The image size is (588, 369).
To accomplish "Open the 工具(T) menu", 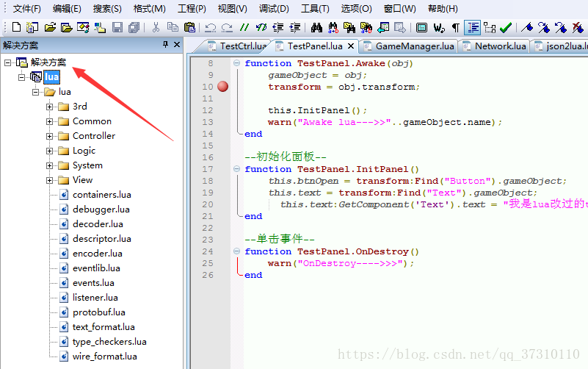I will click(315, 9).
